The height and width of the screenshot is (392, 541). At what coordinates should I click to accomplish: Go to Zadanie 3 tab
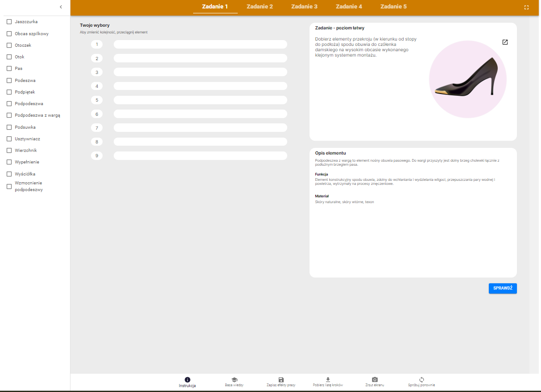coord(304,7)
